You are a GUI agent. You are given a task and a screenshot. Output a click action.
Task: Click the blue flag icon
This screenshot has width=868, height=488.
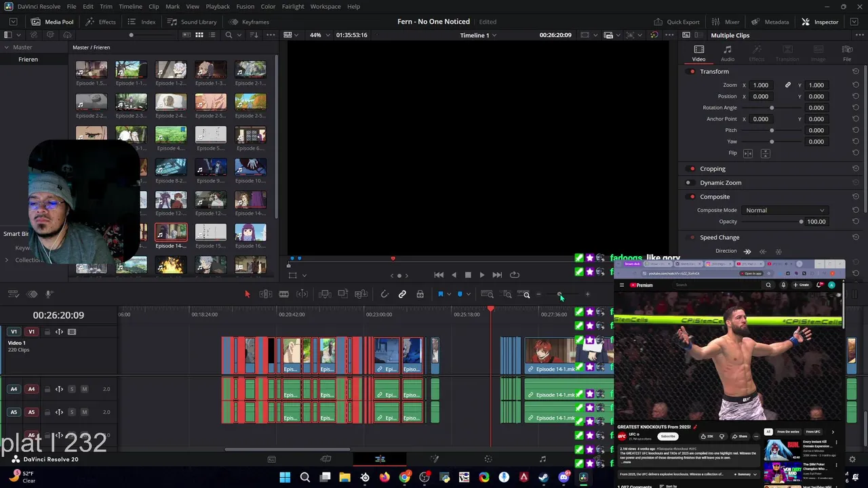pos(440,294)
